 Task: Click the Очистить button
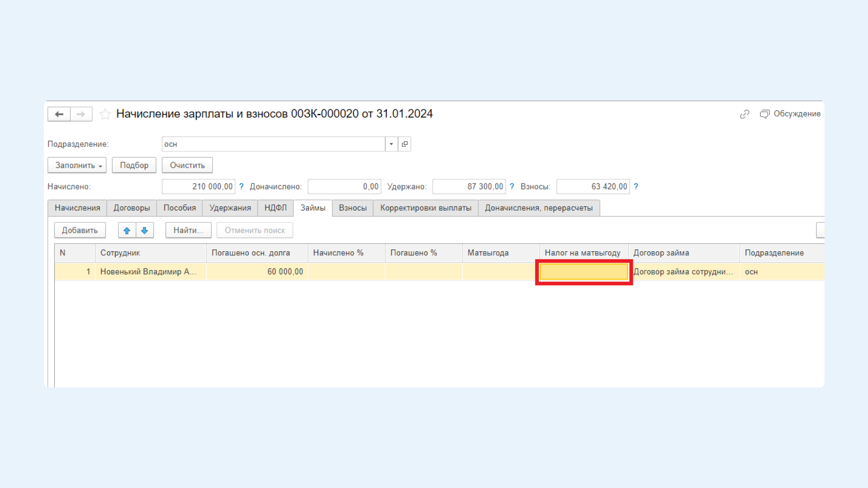(187, 165)
